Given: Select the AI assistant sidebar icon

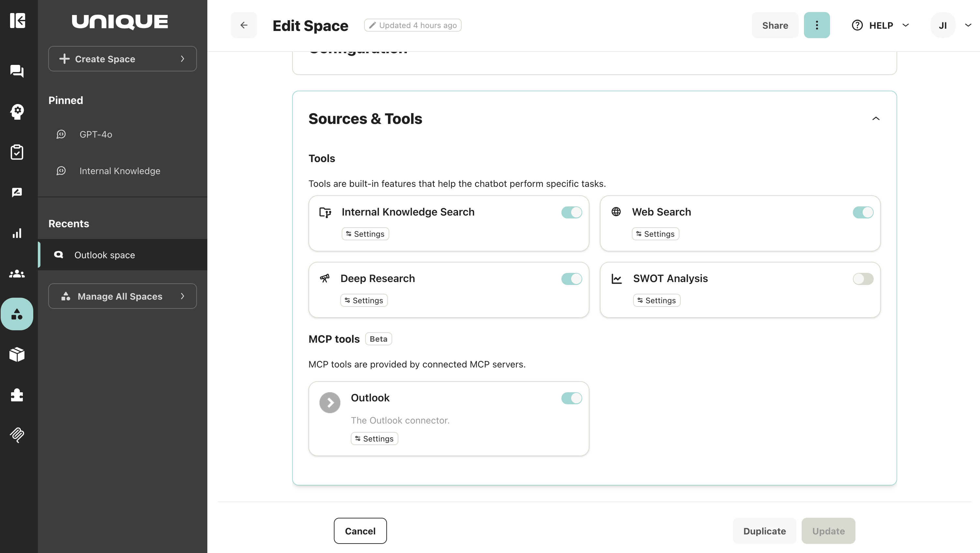Looking at the screenshot, I should (x=17, y=112).
